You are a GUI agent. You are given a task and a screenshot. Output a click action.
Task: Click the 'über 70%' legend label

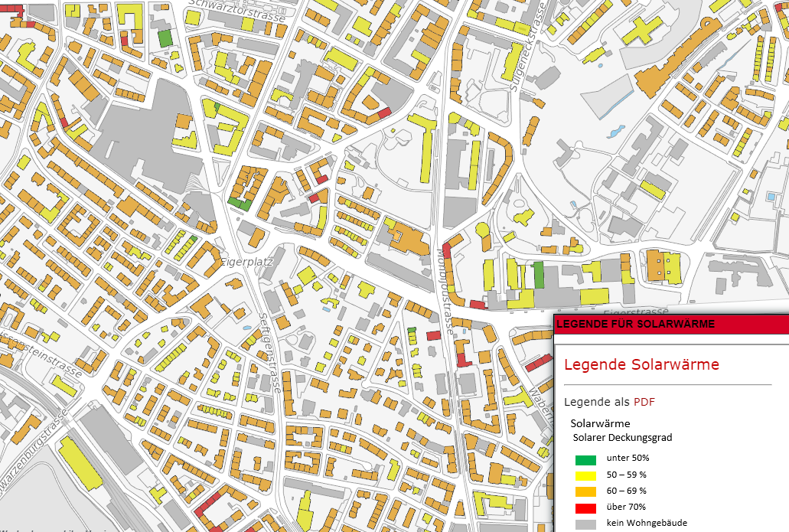(x=626, y=507)
